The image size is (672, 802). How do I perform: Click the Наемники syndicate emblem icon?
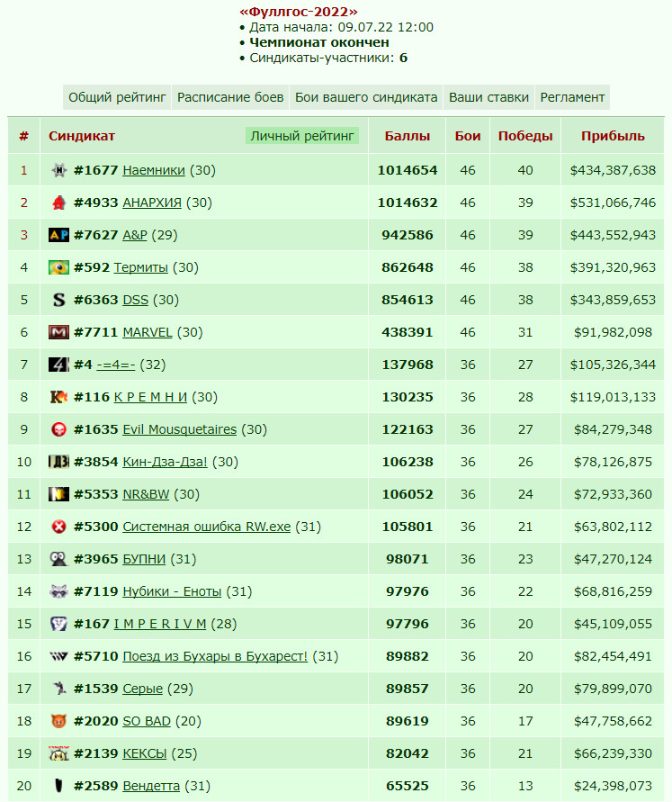pyautogui.click(x=58, y=170)
